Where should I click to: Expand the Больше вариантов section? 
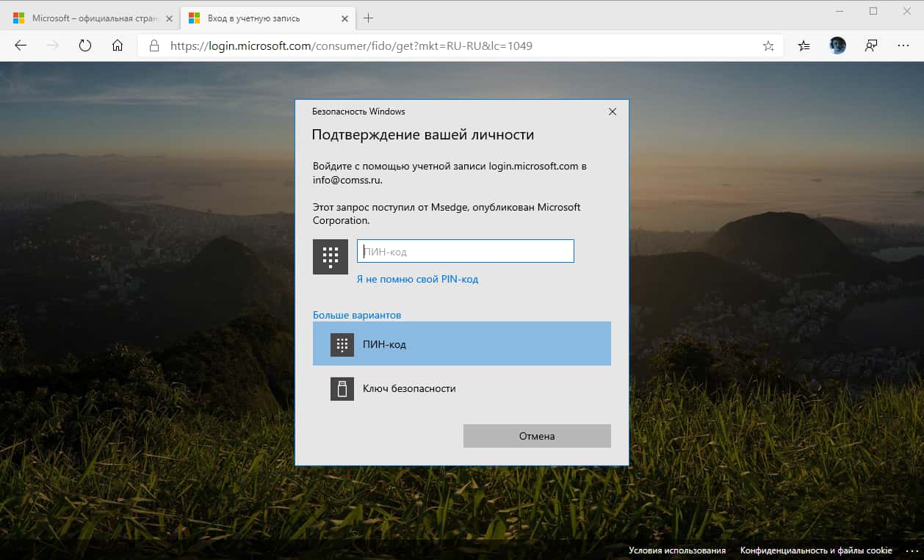[355, 314]
